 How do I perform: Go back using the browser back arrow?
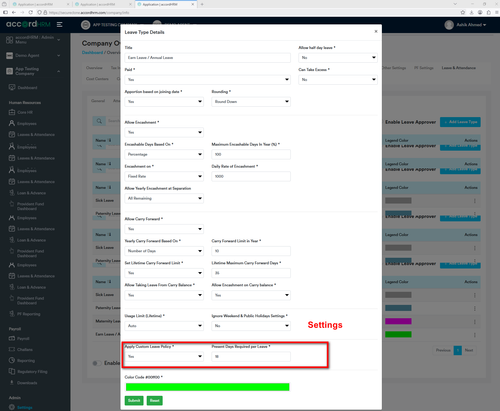(14, 12)
